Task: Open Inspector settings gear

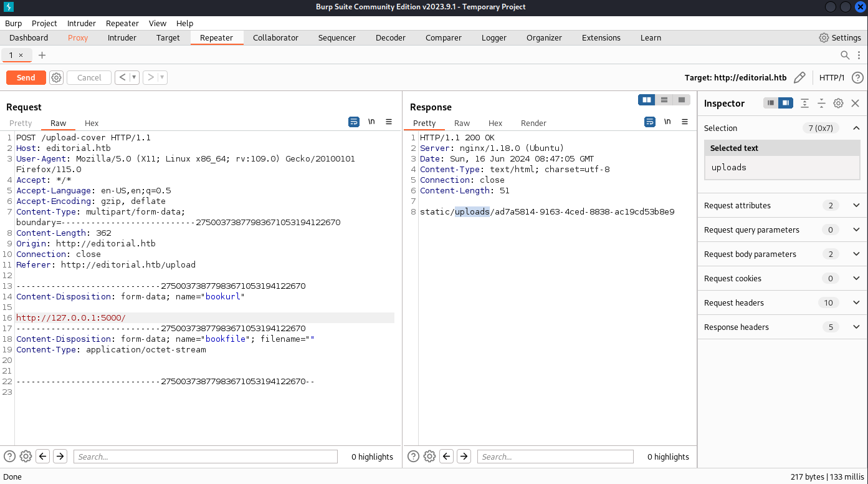Action: [x=838, y=103]
